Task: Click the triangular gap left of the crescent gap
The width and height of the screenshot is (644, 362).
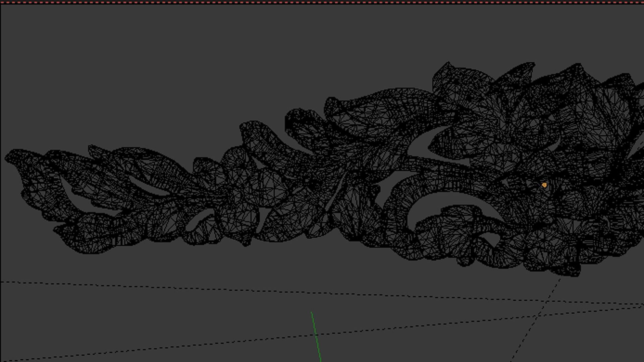Action: [x=386, y=188]
